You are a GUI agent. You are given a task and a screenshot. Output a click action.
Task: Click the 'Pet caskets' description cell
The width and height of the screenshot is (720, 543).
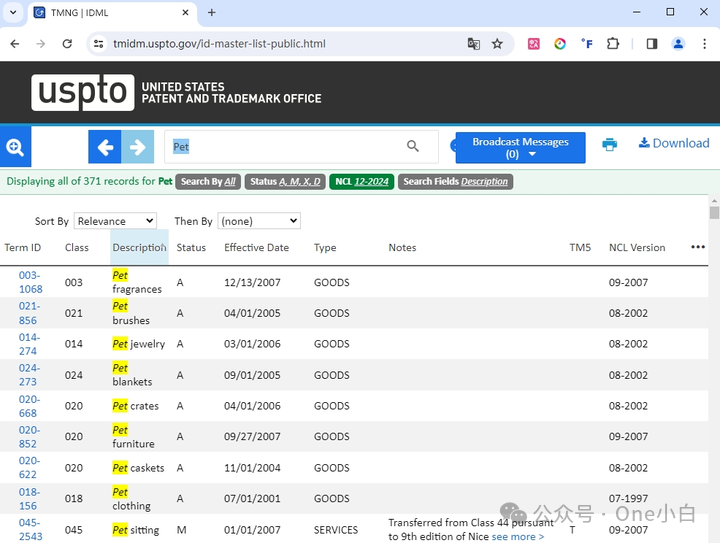[x=138, y=468]
